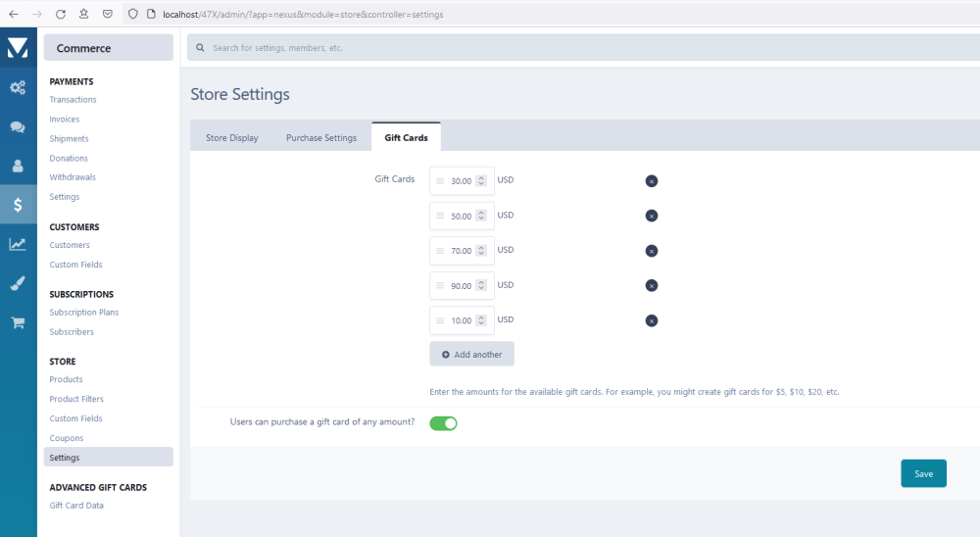Click the 10.00 amount input field
Viewport: 980px width, 537px height.
tap(462, 320)
